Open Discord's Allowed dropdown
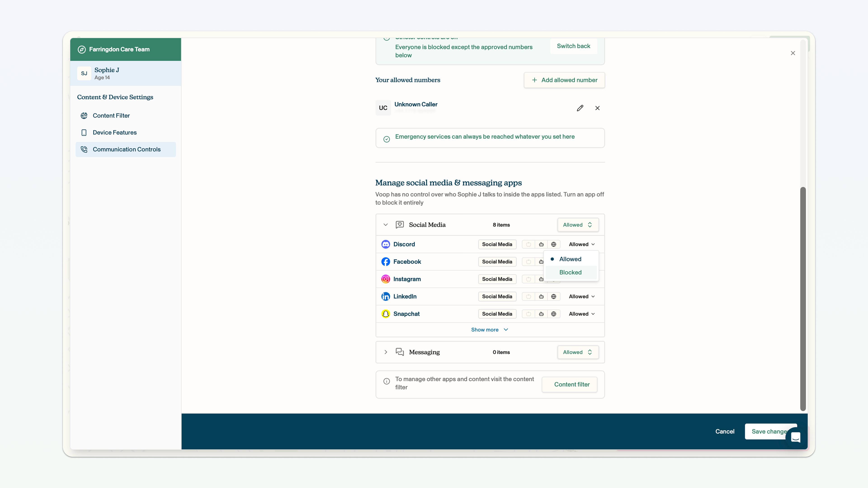Image resolution: width=868 pixels, height=488 pixels. 582,244
